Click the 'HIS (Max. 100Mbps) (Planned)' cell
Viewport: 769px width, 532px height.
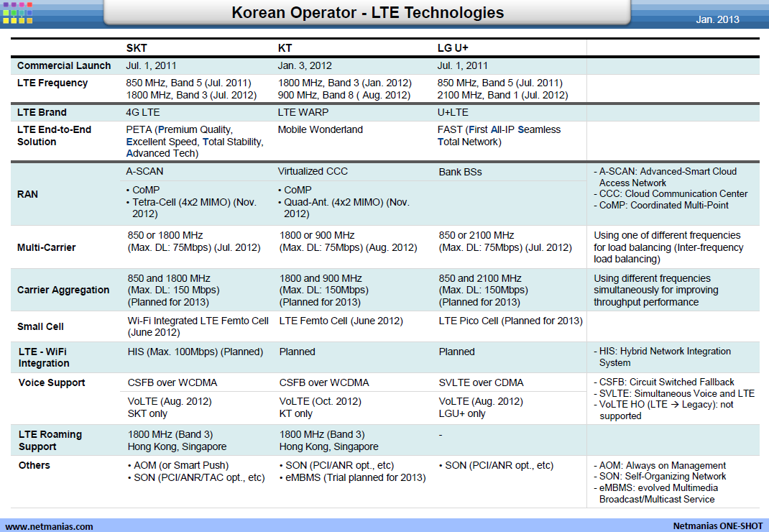click(x=195, y=352)
